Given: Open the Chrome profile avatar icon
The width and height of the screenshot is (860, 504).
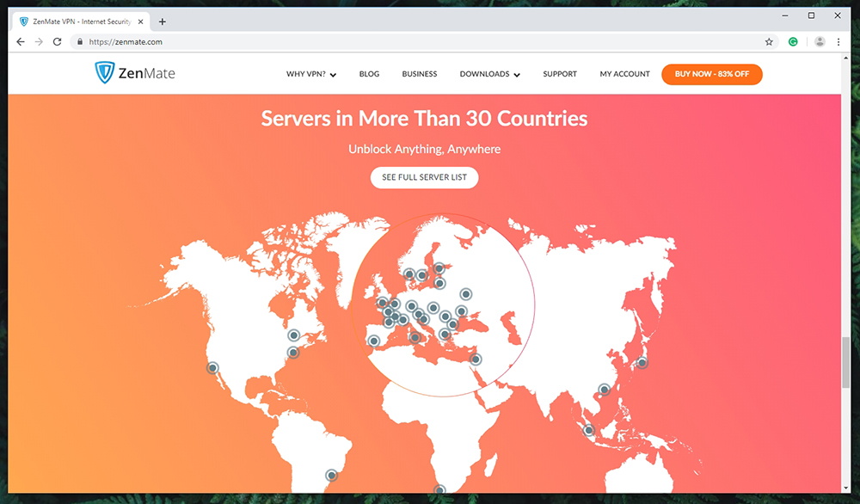Looking at the screenshot, I should click(x=820, y=41).
